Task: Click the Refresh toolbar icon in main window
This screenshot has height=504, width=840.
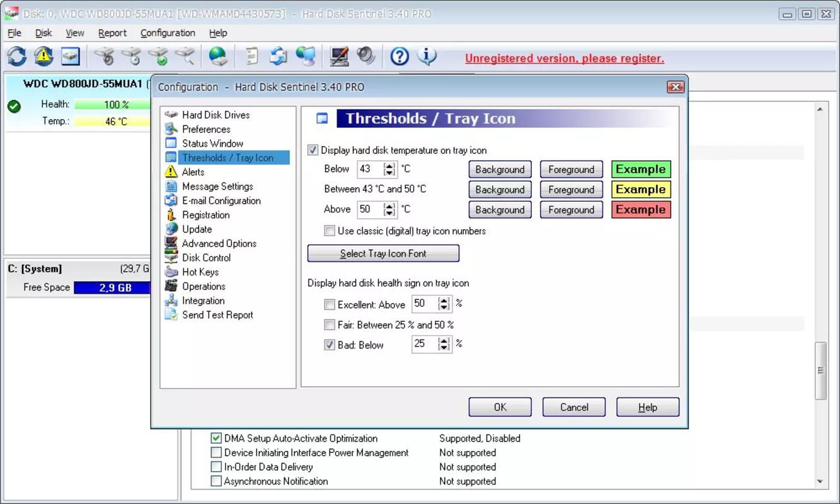Action: pos(17,56)
